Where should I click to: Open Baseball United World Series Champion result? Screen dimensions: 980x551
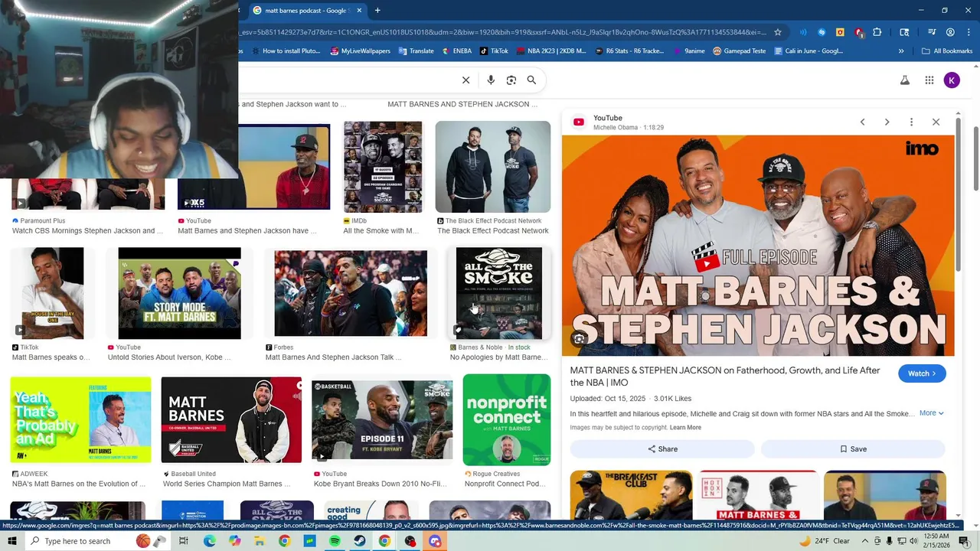point(226,484)
